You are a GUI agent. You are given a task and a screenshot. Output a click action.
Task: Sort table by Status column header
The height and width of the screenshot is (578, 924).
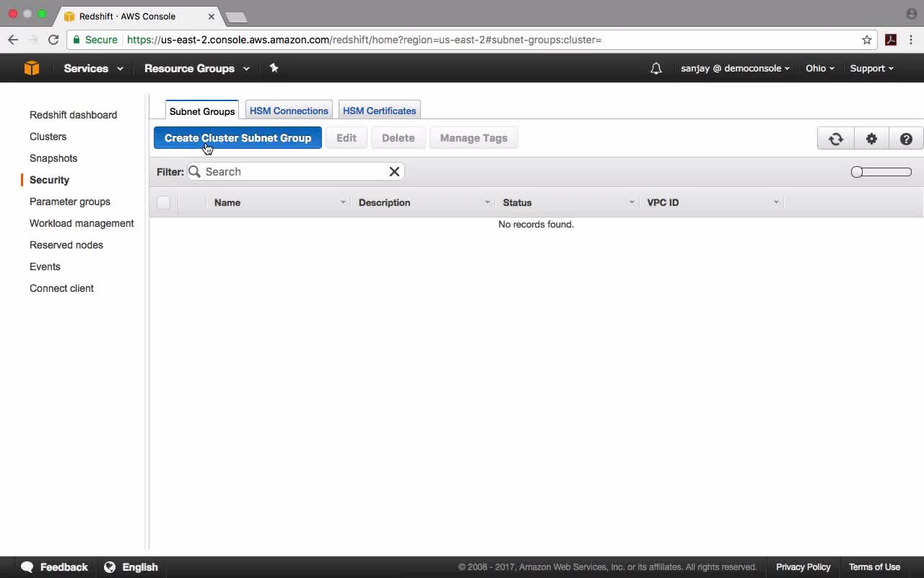(x=517, y=202)
